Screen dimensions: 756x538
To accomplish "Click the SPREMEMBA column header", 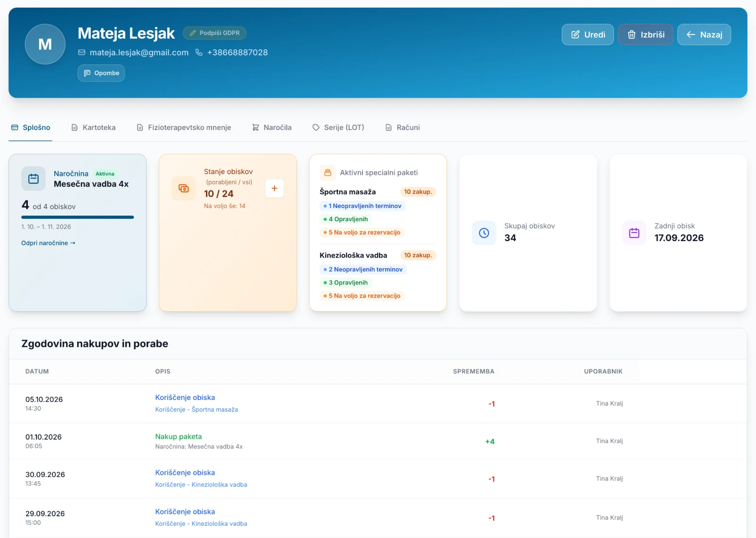I will [473, 372].
